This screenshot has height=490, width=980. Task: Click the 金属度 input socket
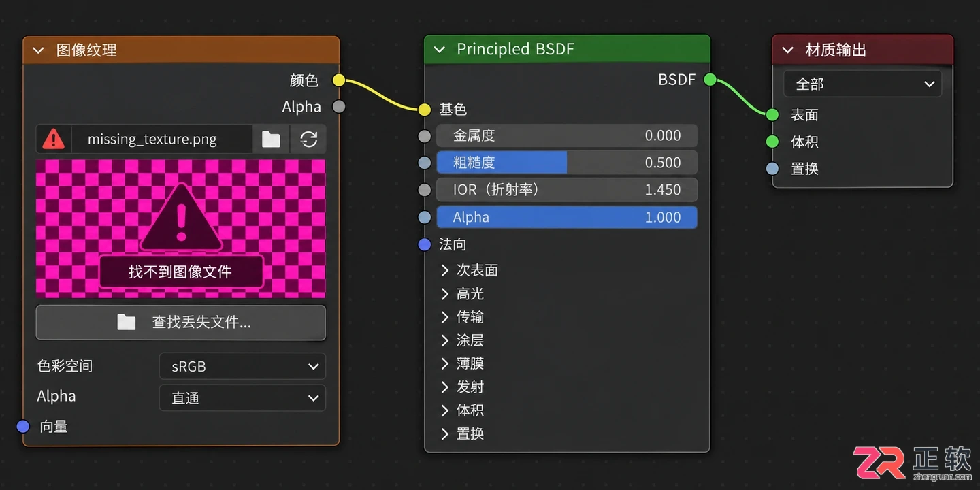click(x=425, y=136)
